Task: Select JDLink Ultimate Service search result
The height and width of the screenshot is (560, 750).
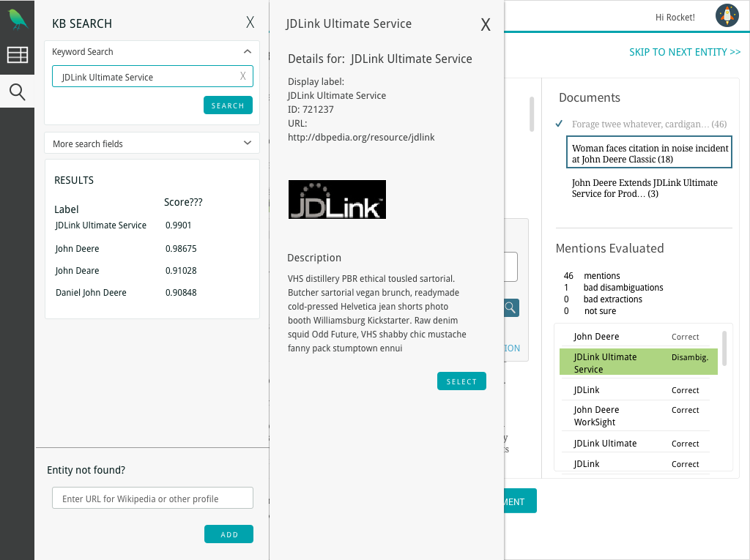Action: click(101, 225)
